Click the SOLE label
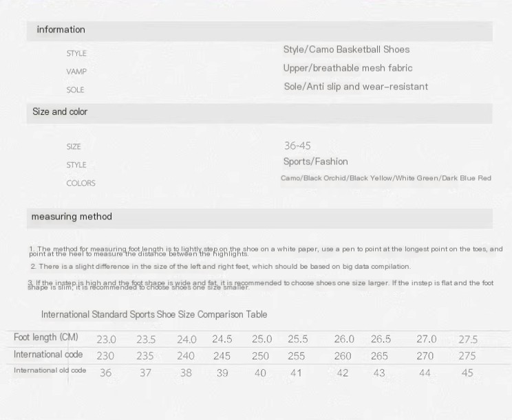 (x=75, y=90)
